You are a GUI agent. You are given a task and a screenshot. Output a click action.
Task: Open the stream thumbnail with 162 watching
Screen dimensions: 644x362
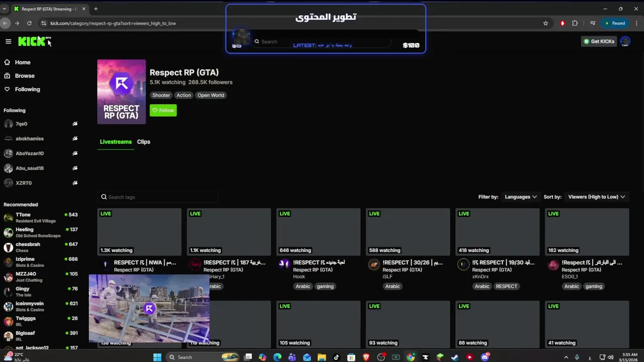click(587, 232)
